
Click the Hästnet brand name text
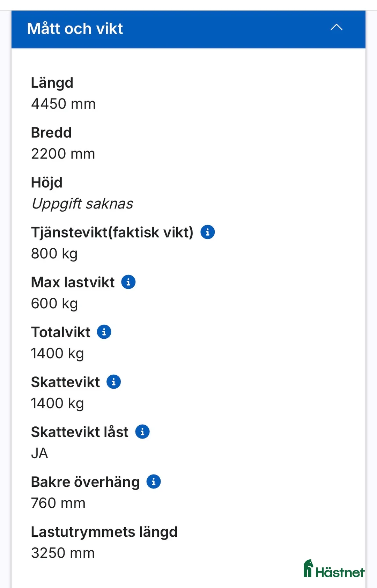(x=340, y=572)
